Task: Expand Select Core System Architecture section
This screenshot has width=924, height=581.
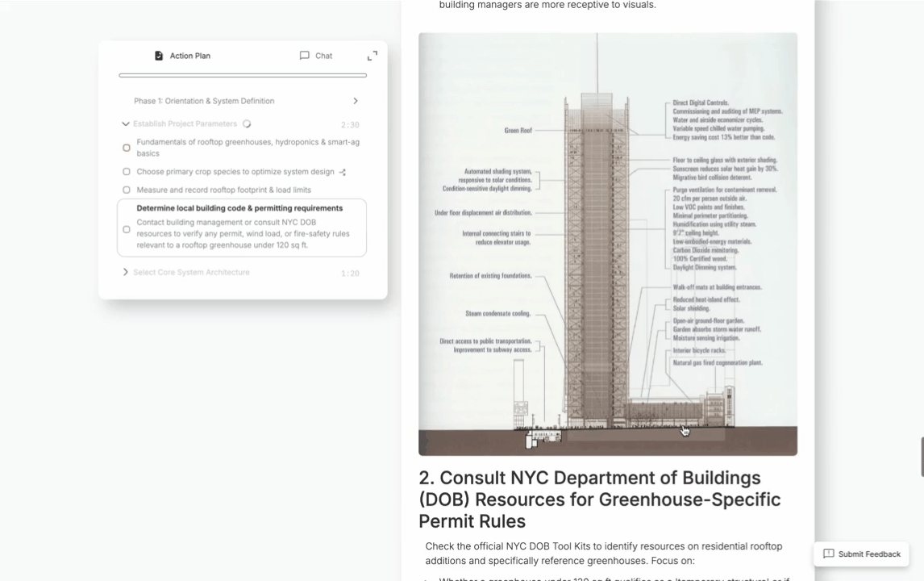Action: click(x=126, y=272)
